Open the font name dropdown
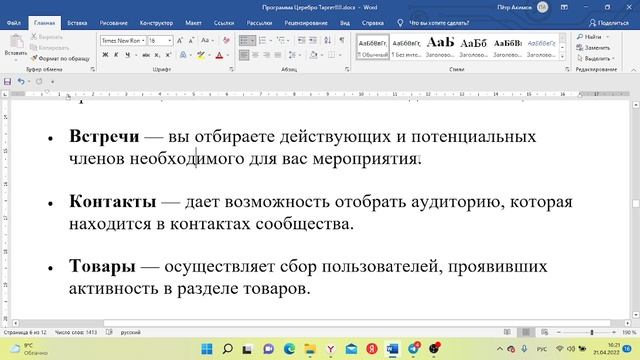 (143, 40)
